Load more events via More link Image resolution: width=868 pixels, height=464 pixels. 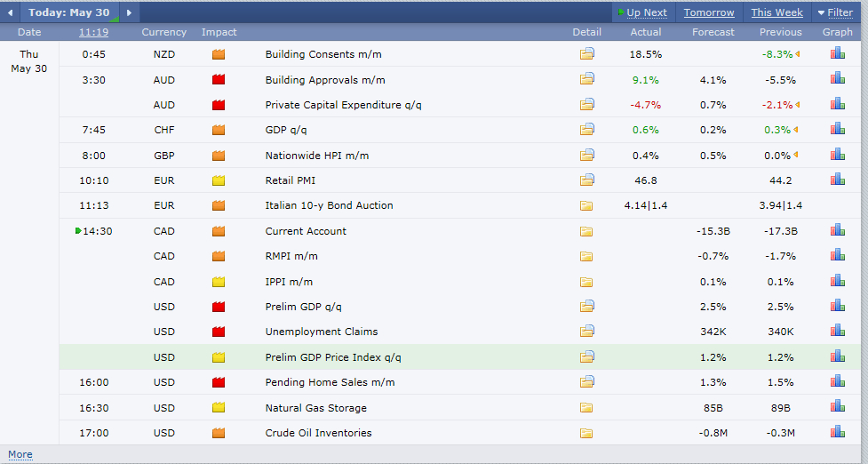pos(20,454)
